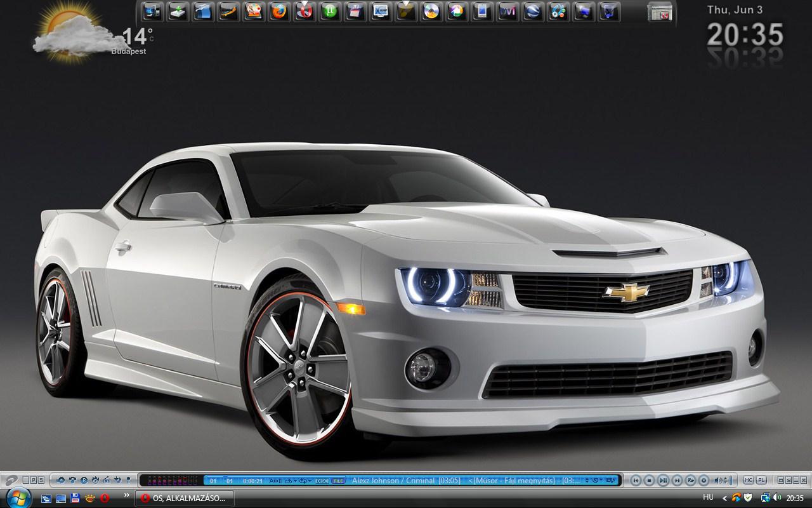
Task: Open Firefox from the top dock
Action: (279, 11)
